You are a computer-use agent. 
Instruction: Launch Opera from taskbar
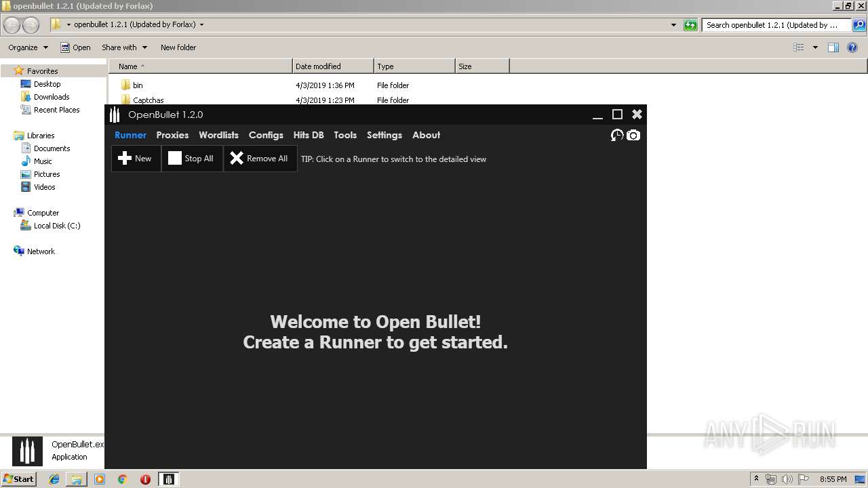click(x=145, y=479)
